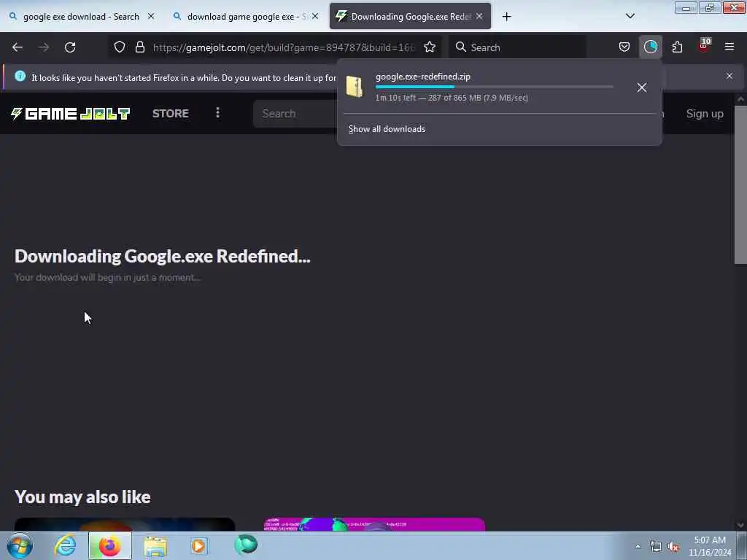Bookmark this page with the star icon
Image resolution: width=747 pixels, height=560 pixels.
[x=430, y=47]
